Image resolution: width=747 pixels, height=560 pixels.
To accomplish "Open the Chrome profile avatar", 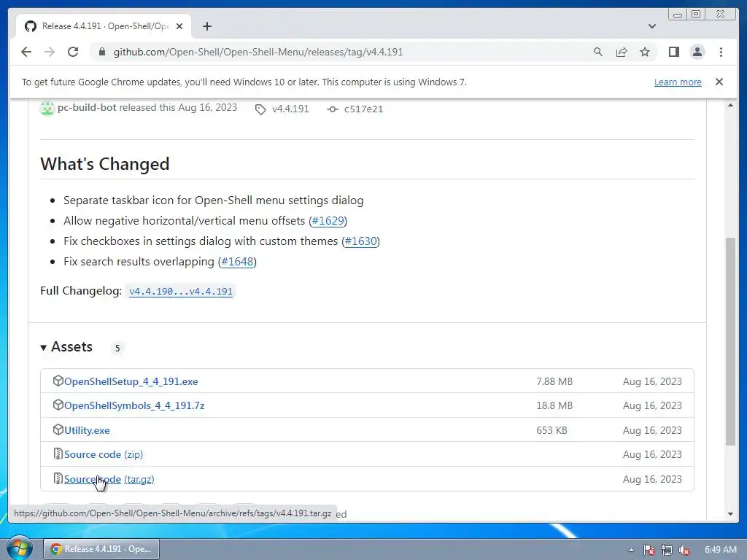I will [x=697, y=52].
